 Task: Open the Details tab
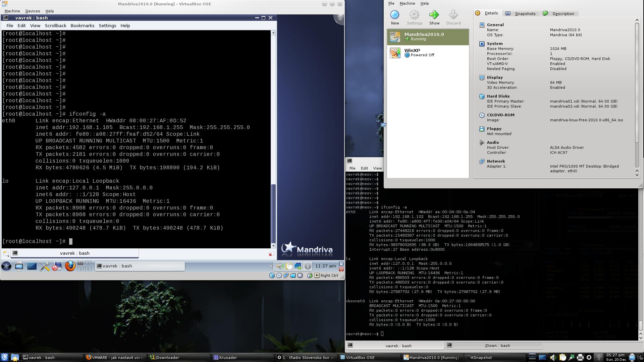(487, 13)
